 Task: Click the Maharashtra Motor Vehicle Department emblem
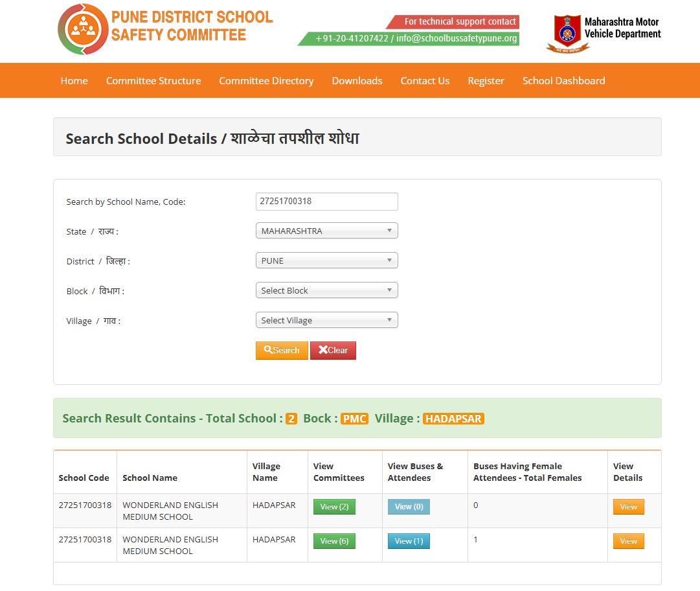[567, 32]
